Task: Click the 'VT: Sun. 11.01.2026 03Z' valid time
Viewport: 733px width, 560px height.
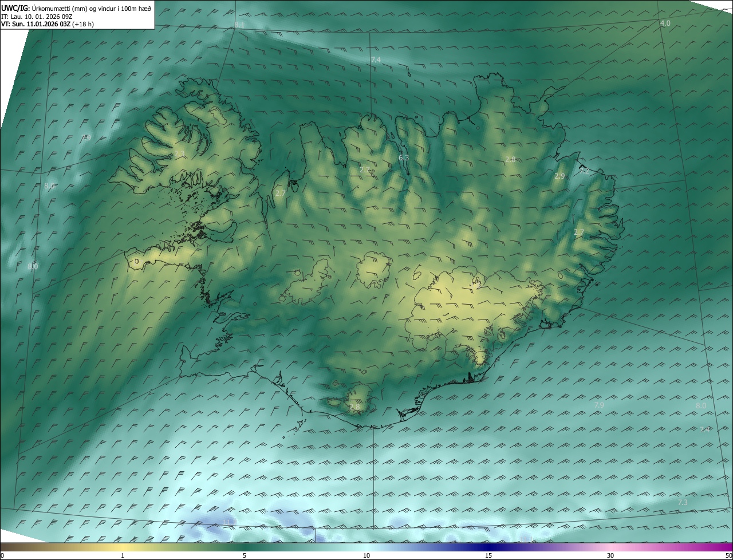Action: pyautogui.click(x=37, y=25)
